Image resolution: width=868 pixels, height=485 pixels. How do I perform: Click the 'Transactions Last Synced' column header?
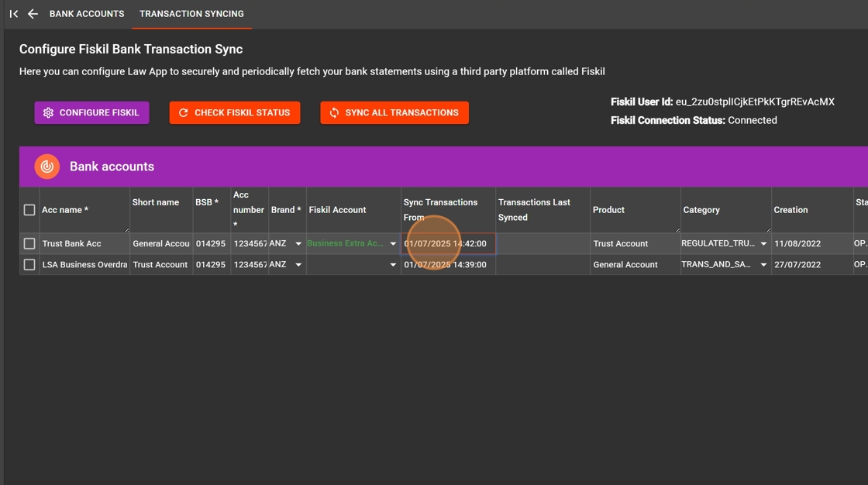(543, 210)
